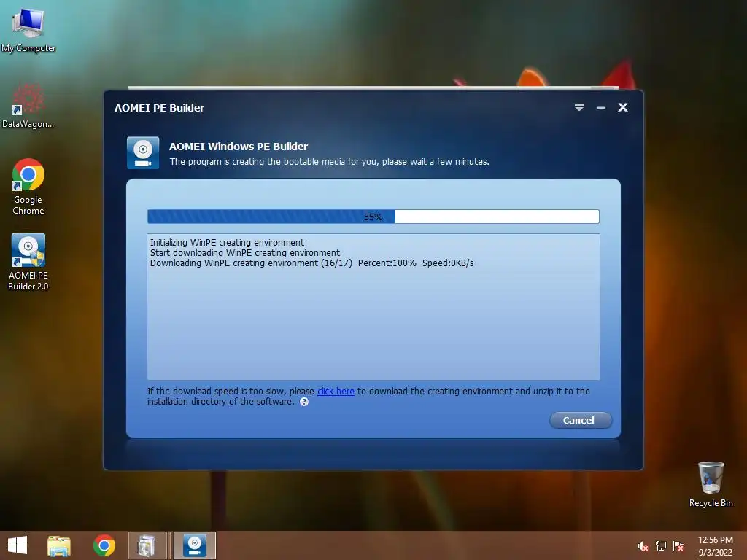The image size is (747, 560).
Task: Click "The program is creating the bootable media" text
Action: tap(329, 162)
